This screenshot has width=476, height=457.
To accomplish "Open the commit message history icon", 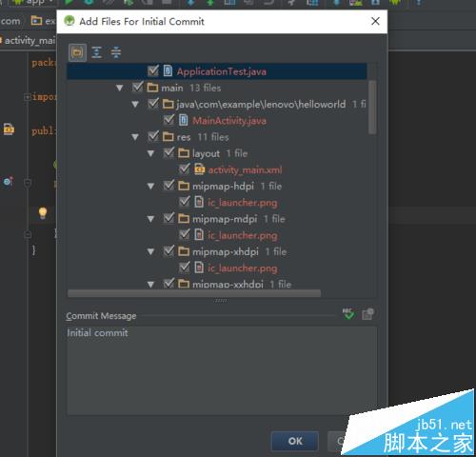I will [x=367, y=314].
